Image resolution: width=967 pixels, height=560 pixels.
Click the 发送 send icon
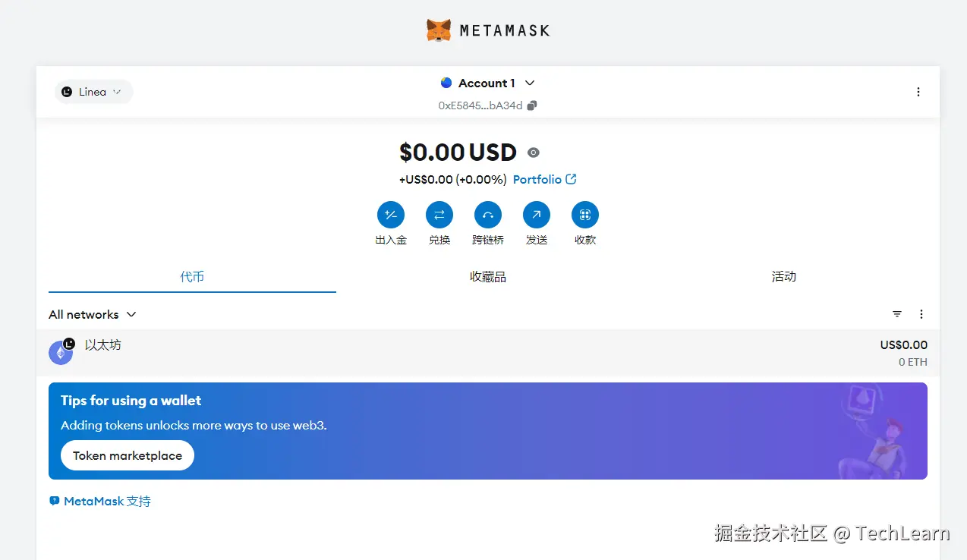click(x=537, y=215)
